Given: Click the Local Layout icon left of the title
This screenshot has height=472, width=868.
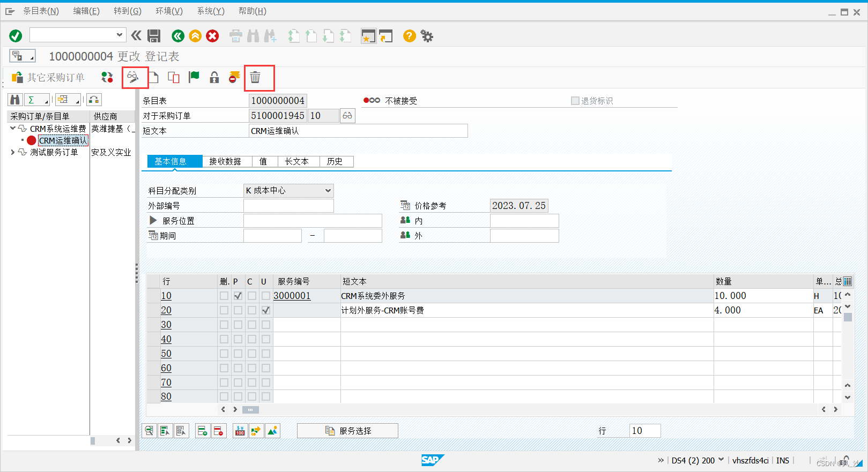Looking at the screenshot, I should 22,56.
